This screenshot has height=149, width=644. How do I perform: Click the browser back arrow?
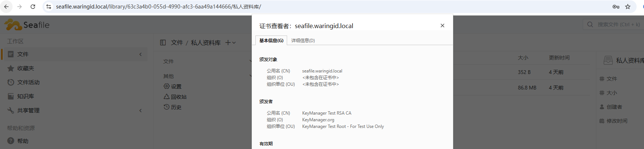[x=6, y=7]
